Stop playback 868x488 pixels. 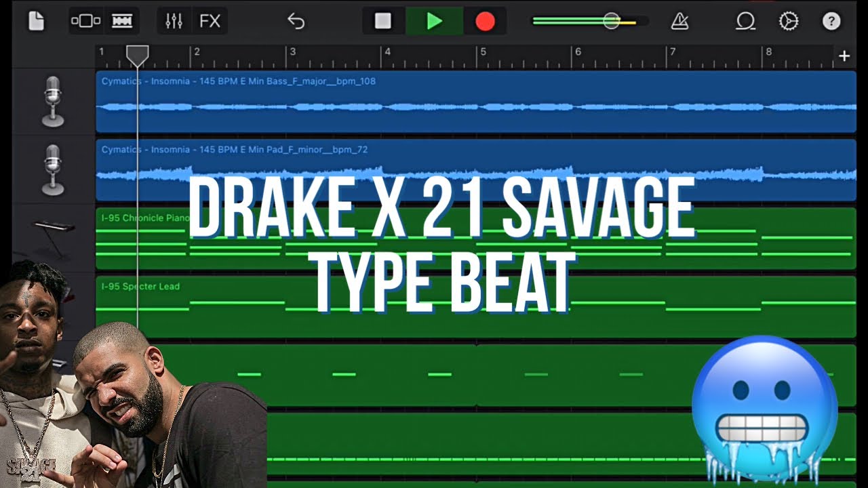[x=383, y=21]
